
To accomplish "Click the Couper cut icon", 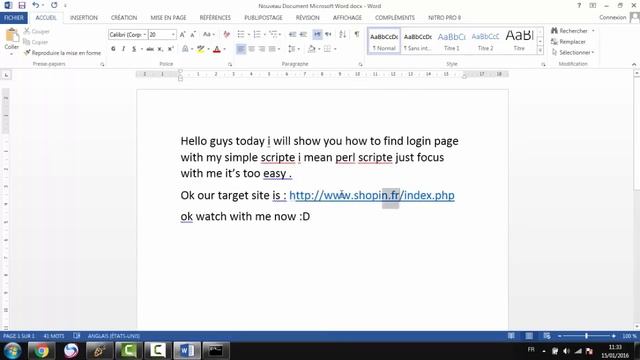I will point(27,31).
